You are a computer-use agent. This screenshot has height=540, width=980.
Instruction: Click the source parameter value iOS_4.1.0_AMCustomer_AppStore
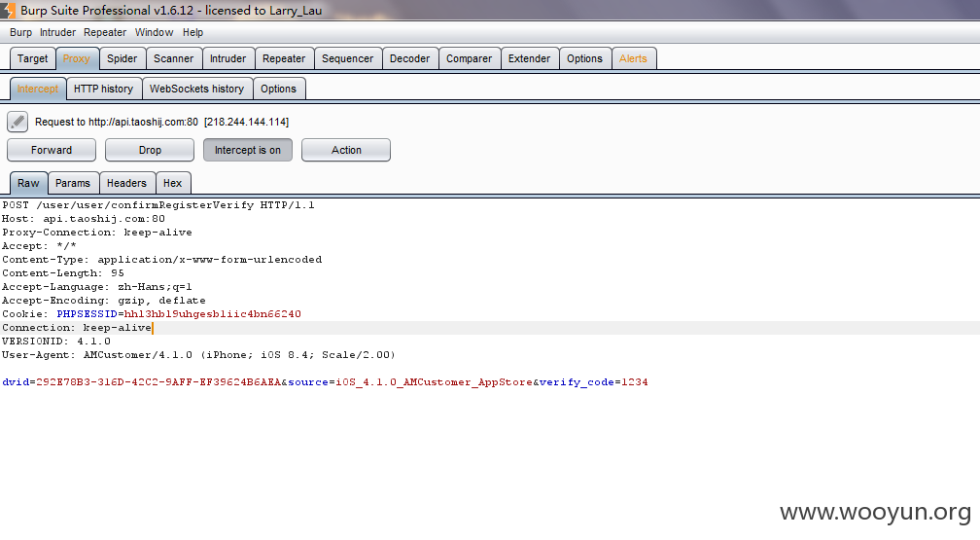(435, 382)
